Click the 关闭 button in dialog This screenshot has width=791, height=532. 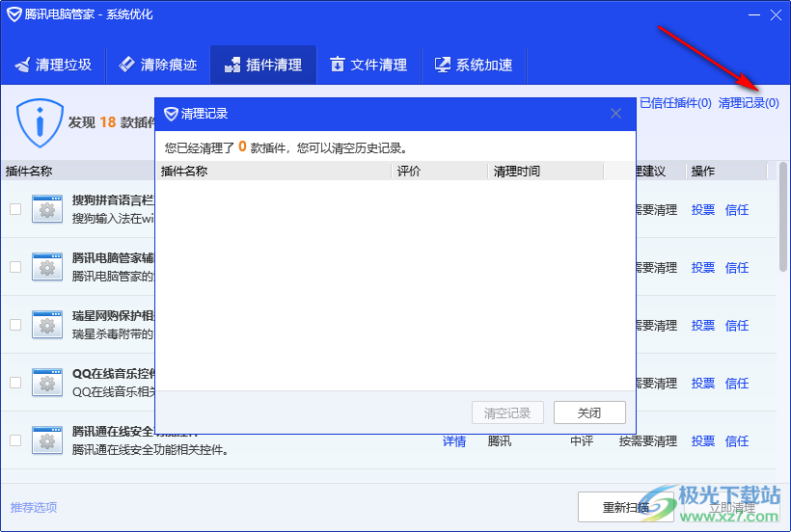[589, 412]
